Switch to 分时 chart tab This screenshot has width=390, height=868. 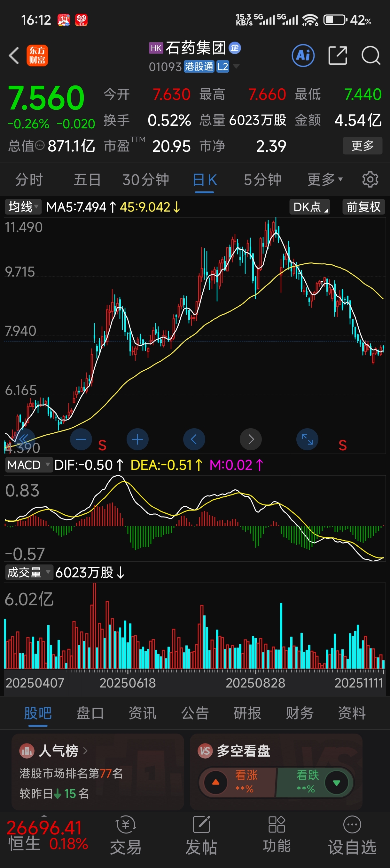point(29,180)
